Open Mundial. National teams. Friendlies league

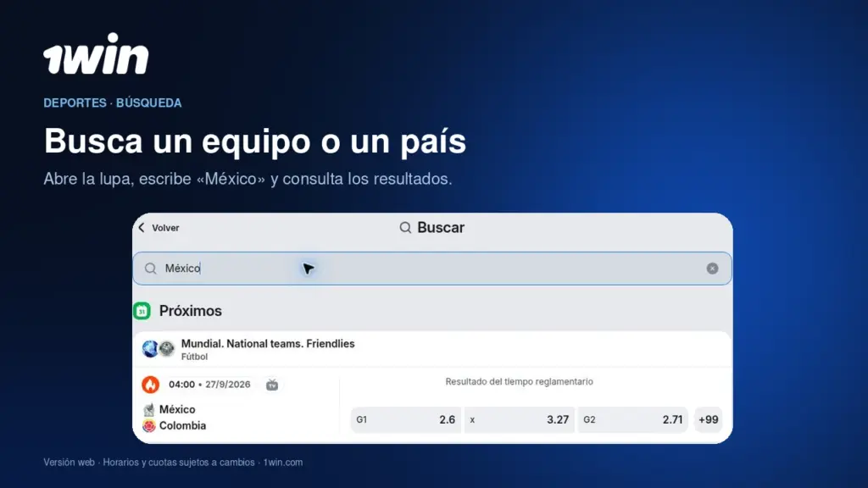(432, 349)
